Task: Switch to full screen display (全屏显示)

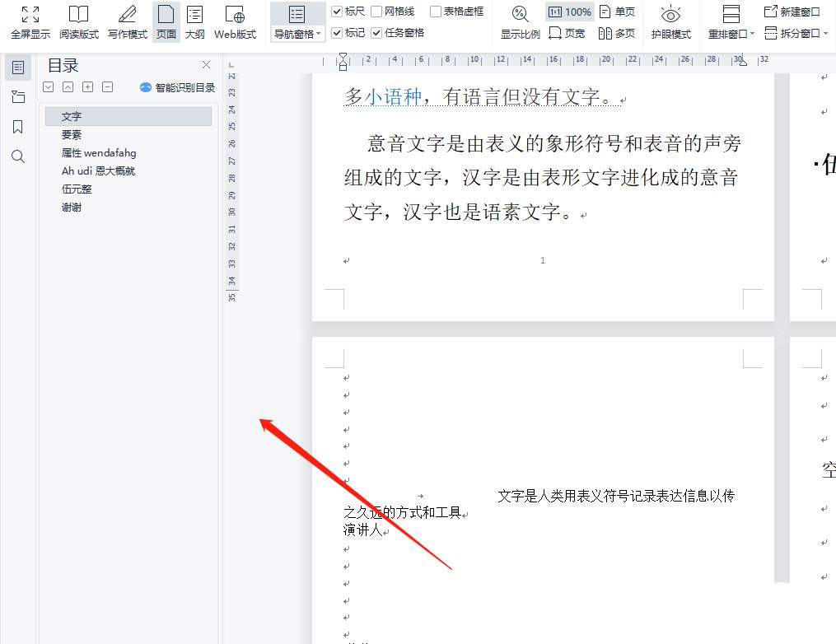Action: coord(30,22)
